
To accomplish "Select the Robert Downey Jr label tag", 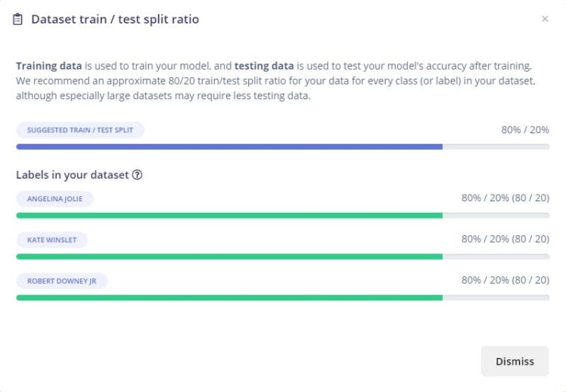I will click(62, 281).
